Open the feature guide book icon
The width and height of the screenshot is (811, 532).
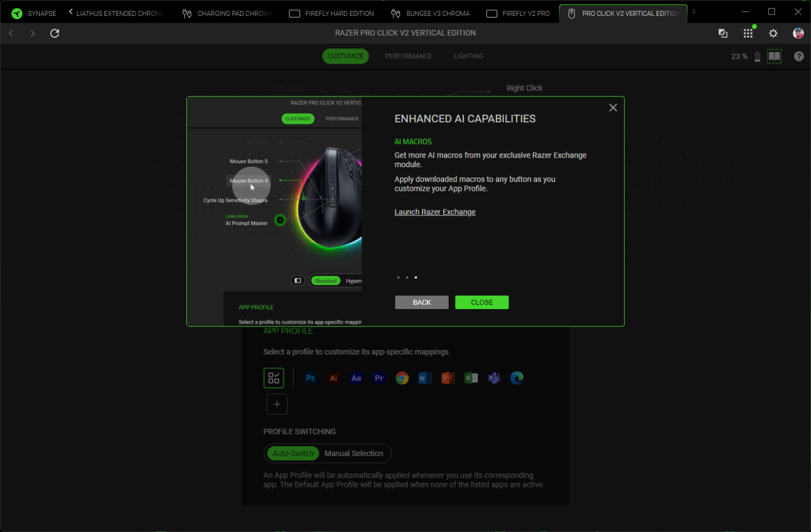[774, 56]
